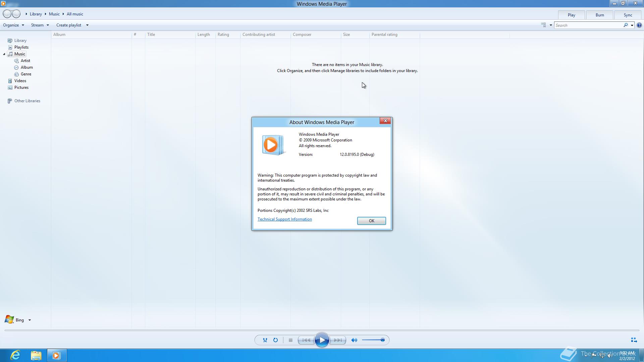Open the Stream menu
The width and height of the screenshot is (644, 362).
(x=40, y=25)
